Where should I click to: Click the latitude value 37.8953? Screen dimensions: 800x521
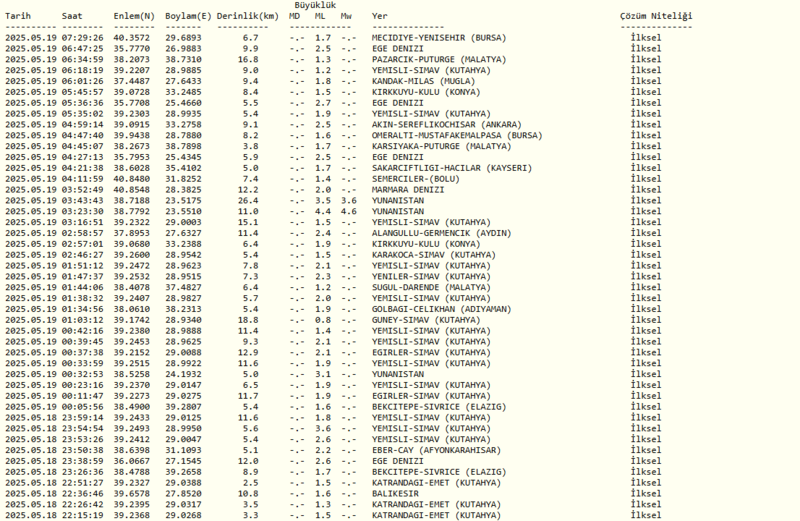coord(131,233)
